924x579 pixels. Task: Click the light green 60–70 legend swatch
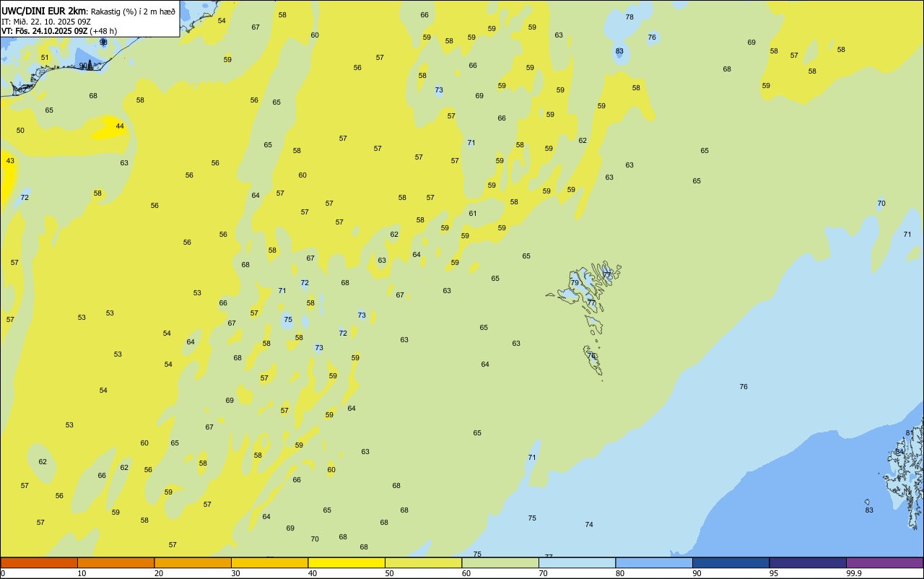500,562
